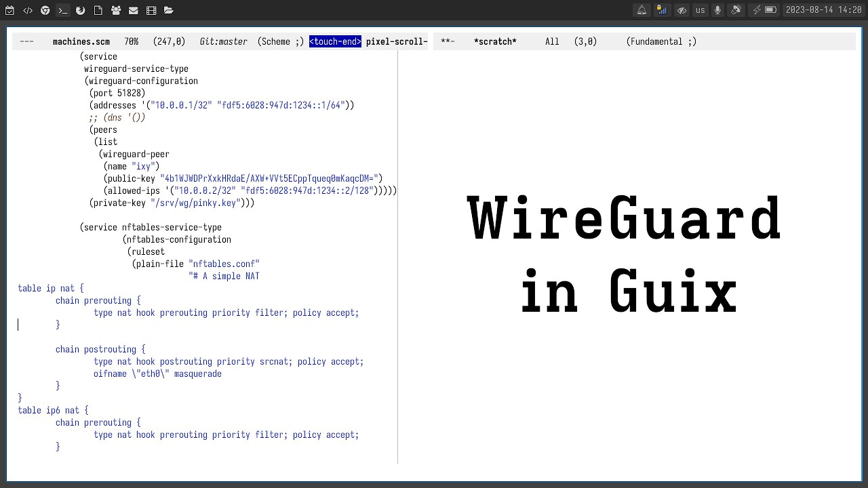868x488 pixels.
Task: Click the notification bell tray icon
Action: (642, 10)
